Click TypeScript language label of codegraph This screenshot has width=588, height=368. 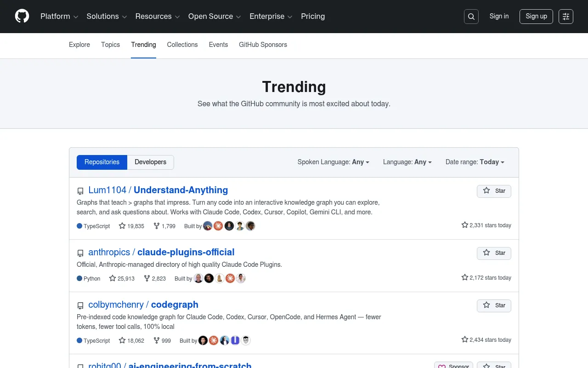[x=93, y=340]
